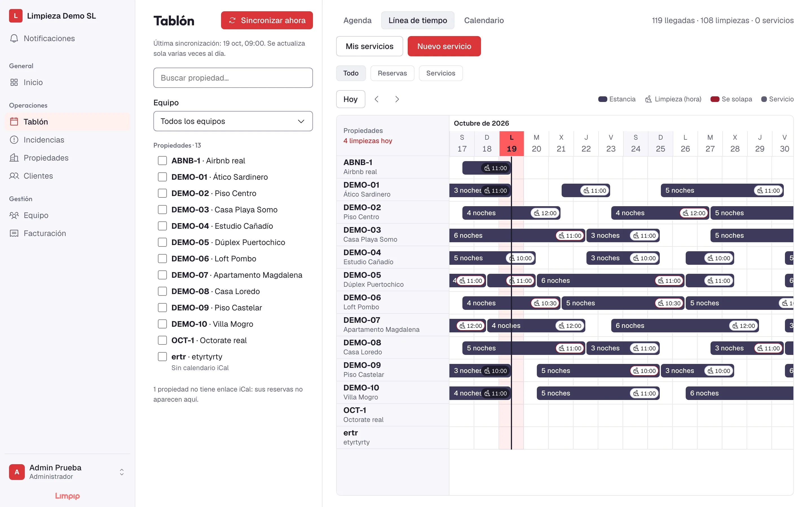The image size is (812, 507).
Task: Click the Equipo team icon in sidebar
Action: pos(14,215)
